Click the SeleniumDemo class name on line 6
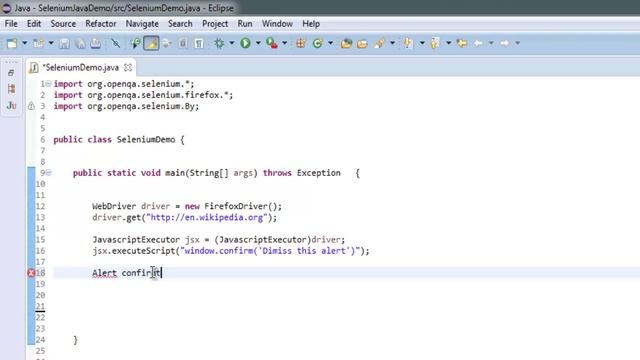Screen dimensions: 640x360 point(146,140)
